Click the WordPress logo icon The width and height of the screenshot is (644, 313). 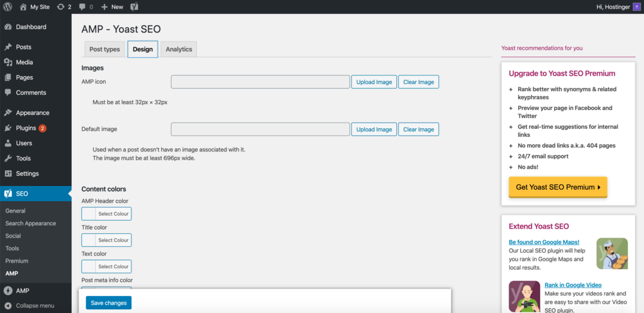[x=8, y=7]
